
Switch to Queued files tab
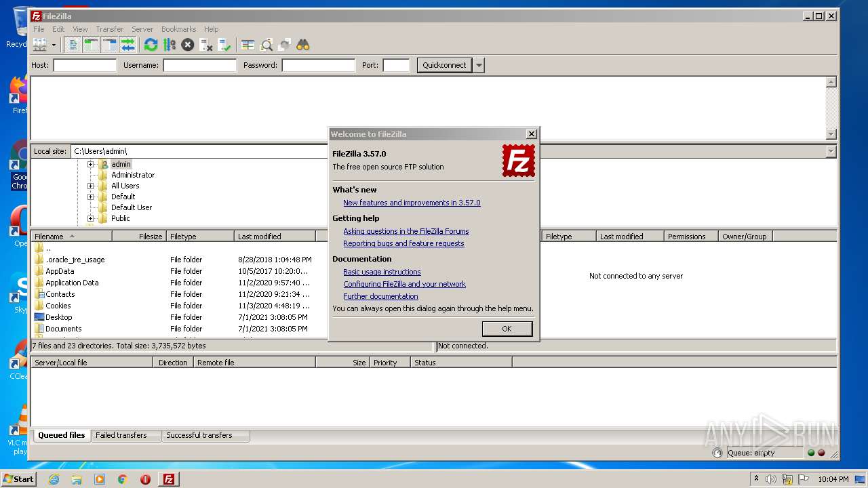(x=61, y=435)
